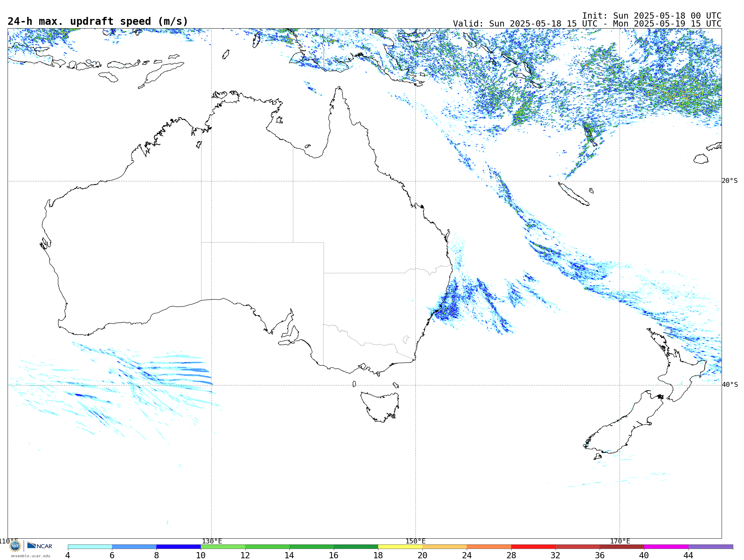The image size is (744, 560).
Task: Select the purple swatch above 44 m/s
Action: [711, 547]
